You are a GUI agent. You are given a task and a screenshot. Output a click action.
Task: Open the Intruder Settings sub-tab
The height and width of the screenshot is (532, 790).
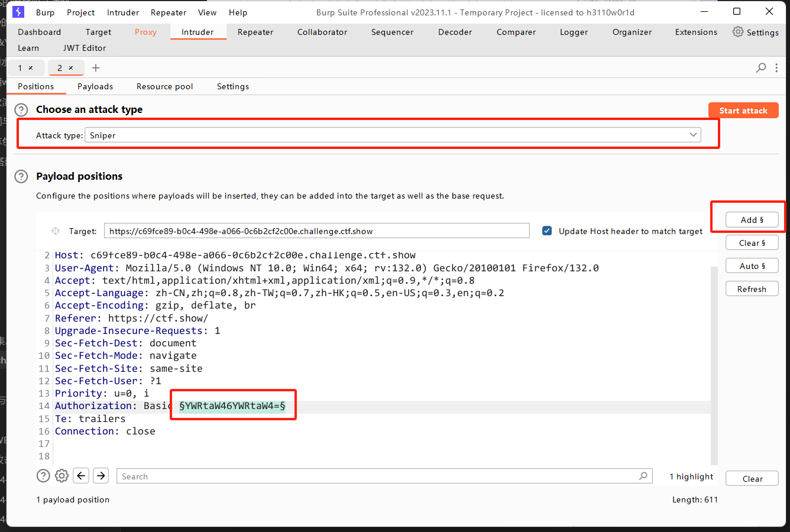pyautogui.click(x=233, y=86)
